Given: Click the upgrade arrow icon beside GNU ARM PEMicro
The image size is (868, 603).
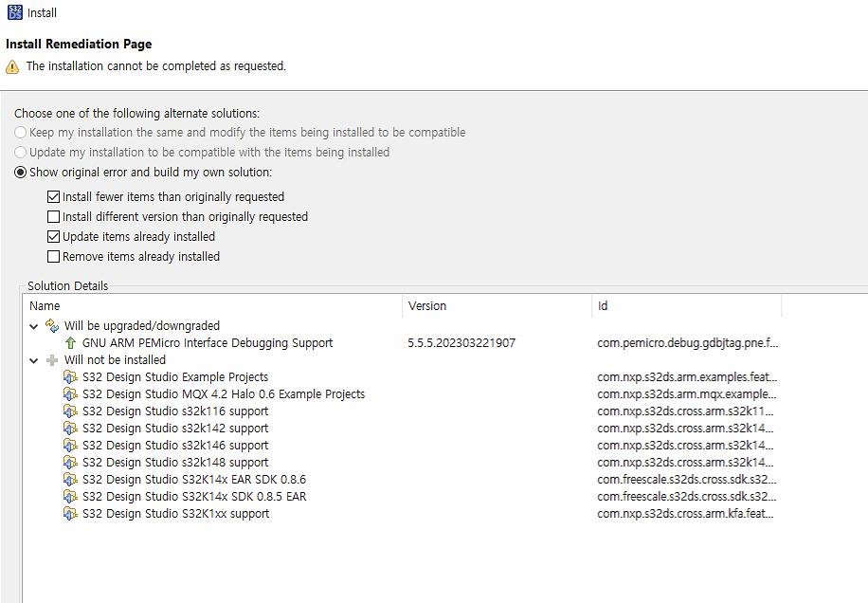Looking at the screenshot, I should click(71, 343).
